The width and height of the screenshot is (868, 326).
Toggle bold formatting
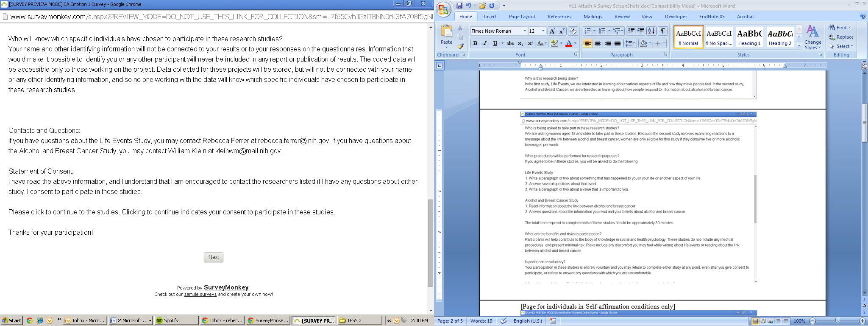click(475, 43)
